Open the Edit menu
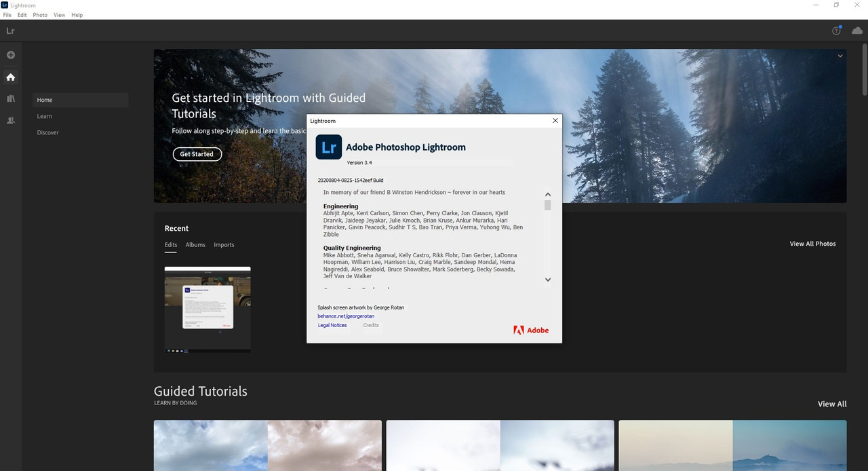The height and width of the screenshot is (471, 868). coord(22,15)
